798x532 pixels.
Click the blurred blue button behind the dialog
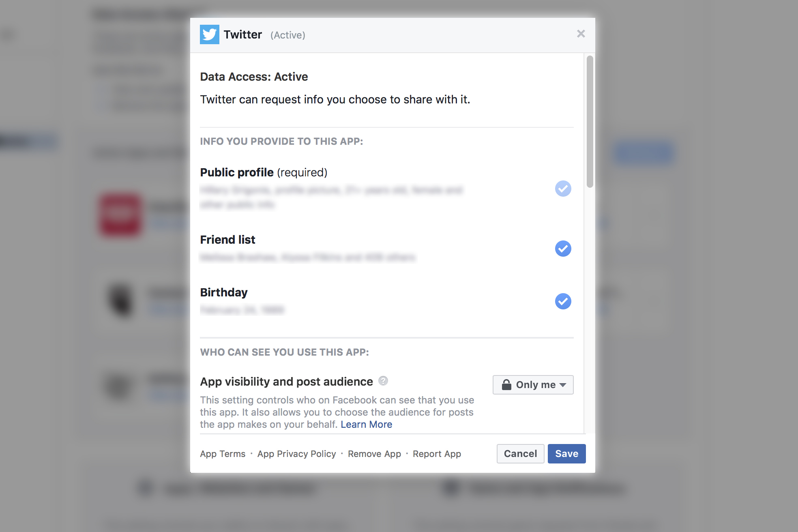click(x=643, y=153)
